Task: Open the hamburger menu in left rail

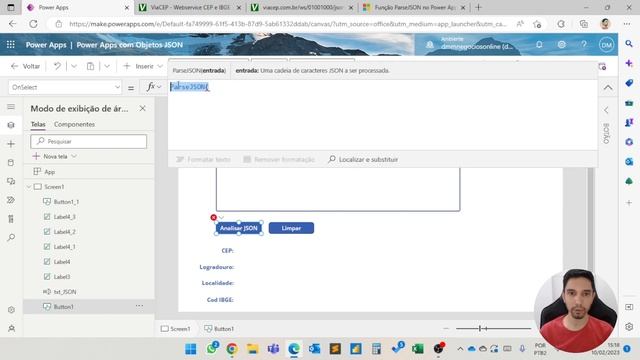Action: click(x=11, y=107)
